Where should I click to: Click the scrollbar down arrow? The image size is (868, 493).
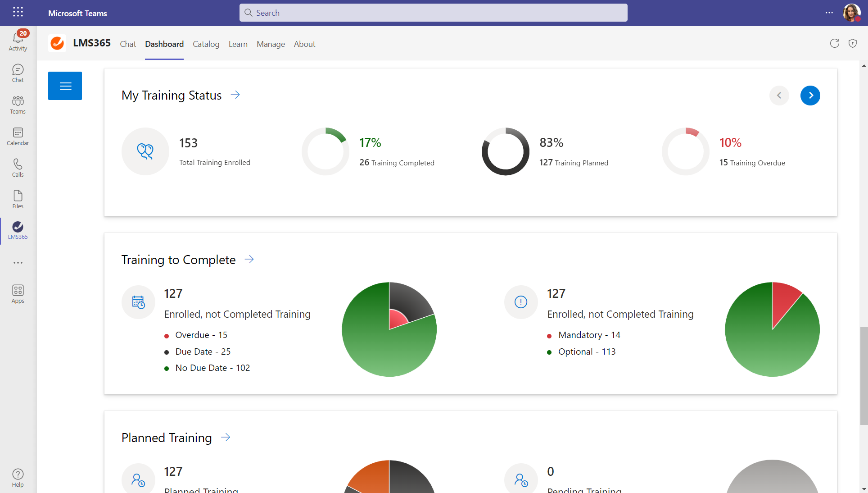tap(864, 489)
